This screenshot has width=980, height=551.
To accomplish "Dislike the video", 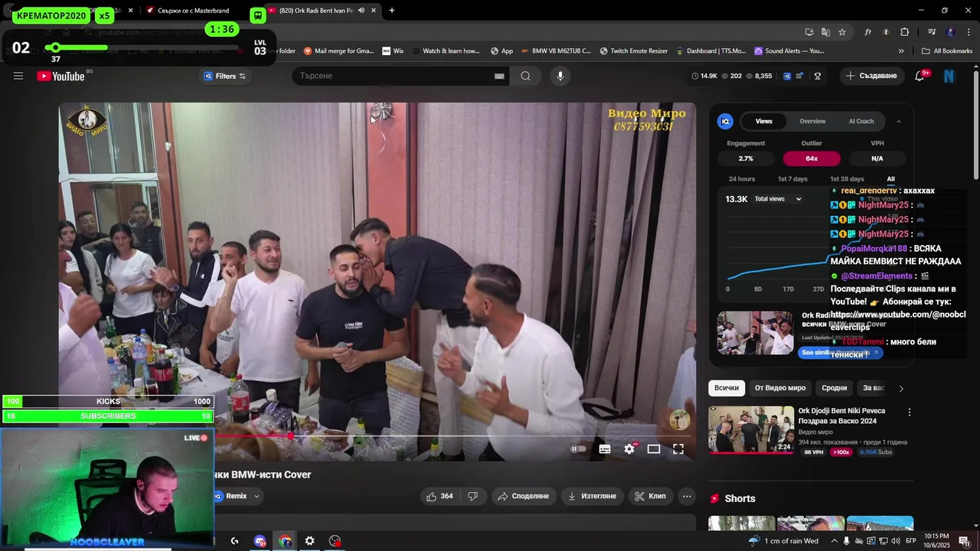I will 472,496.
